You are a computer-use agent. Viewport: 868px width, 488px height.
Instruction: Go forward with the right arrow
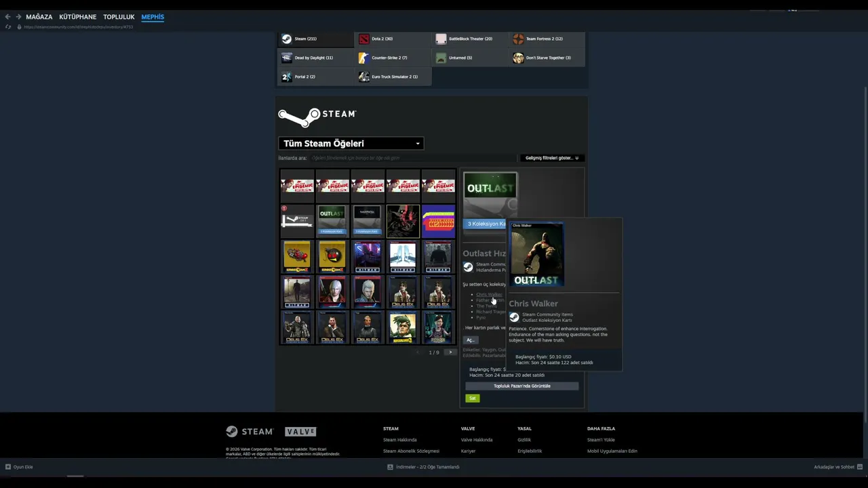click(x=18, y=17)
